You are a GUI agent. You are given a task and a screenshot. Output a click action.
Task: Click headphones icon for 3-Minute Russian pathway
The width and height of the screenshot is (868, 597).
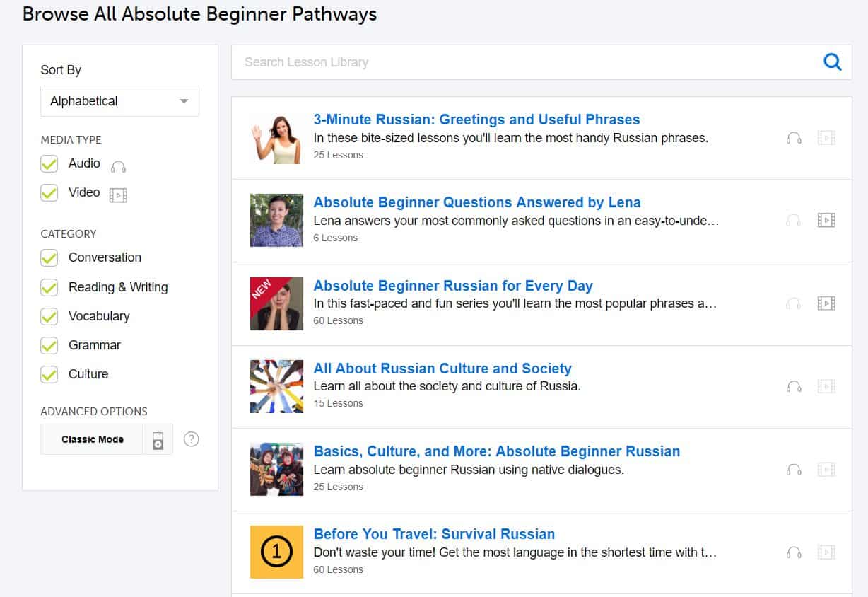794,138
